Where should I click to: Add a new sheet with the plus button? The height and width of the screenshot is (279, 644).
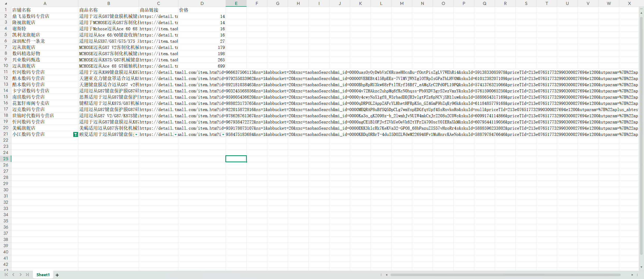(x=57, y=275)
